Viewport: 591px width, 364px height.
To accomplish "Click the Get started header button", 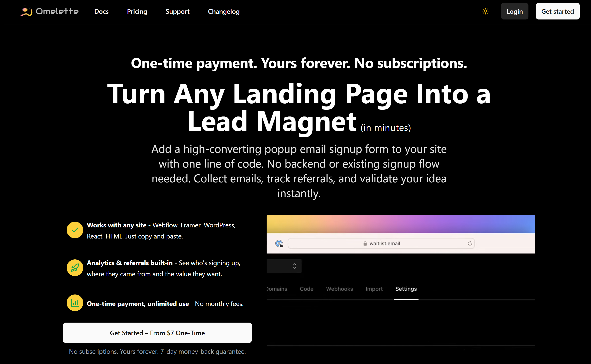I will click(x=557, y=11).
